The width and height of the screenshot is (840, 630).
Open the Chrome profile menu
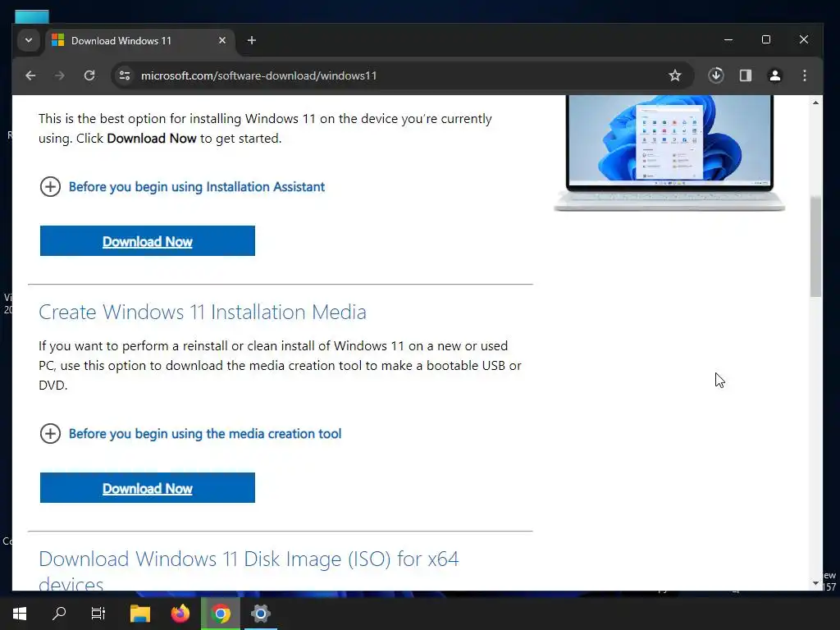tap(774, 75)
